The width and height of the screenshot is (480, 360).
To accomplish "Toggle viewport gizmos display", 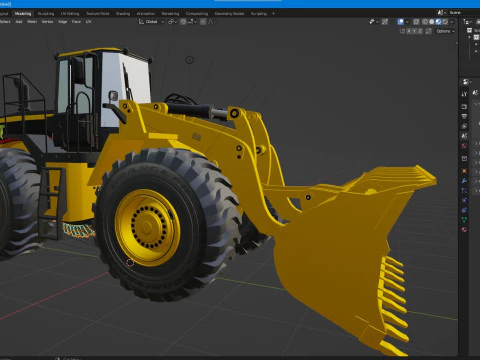I will [x=385, y=22].
